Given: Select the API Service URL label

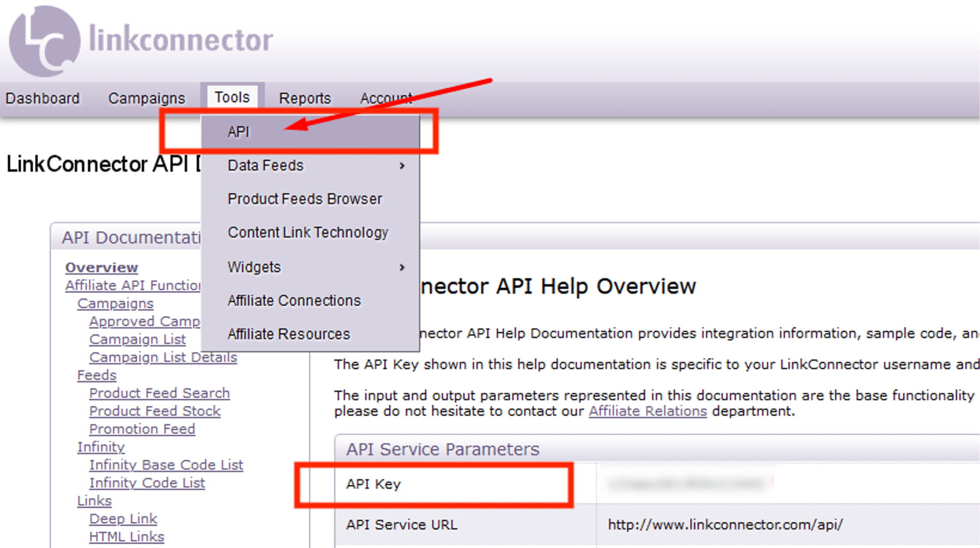Looking at the screenshot, I should (x=402, y=524).
